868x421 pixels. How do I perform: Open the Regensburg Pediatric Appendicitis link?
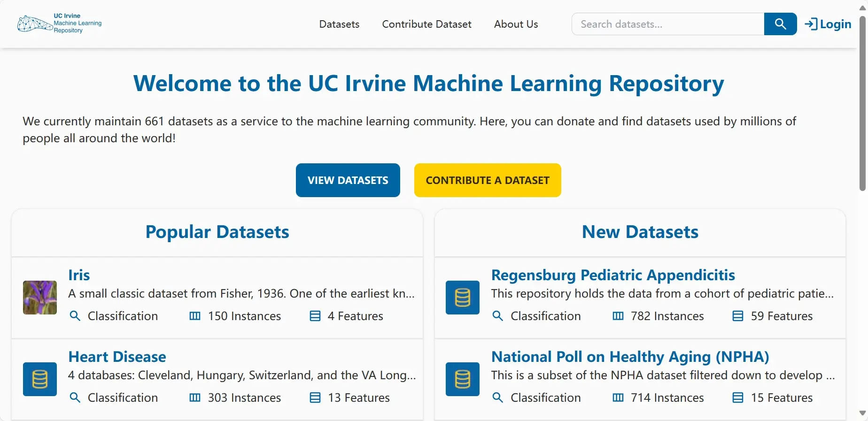pos(613,275)
